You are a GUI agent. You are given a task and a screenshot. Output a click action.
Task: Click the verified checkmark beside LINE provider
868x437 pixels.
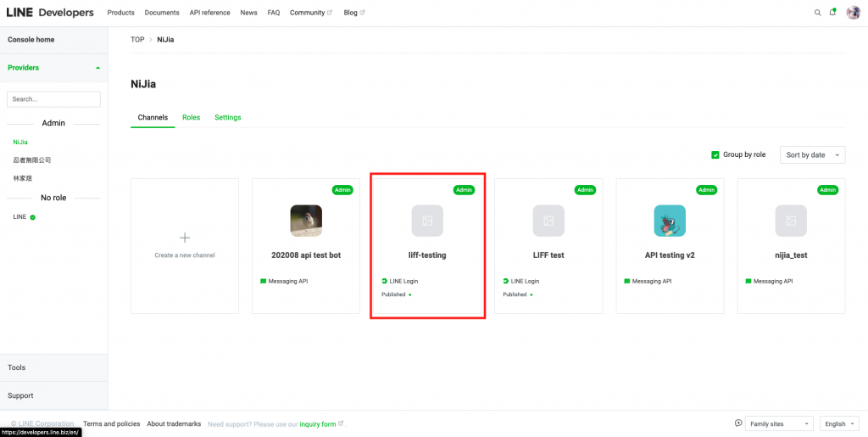coord(33,217)
